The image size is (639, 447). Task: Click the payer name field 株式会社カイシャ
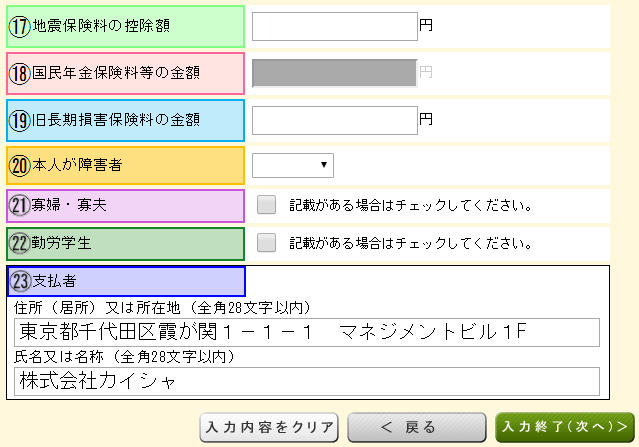coord(307,381)
